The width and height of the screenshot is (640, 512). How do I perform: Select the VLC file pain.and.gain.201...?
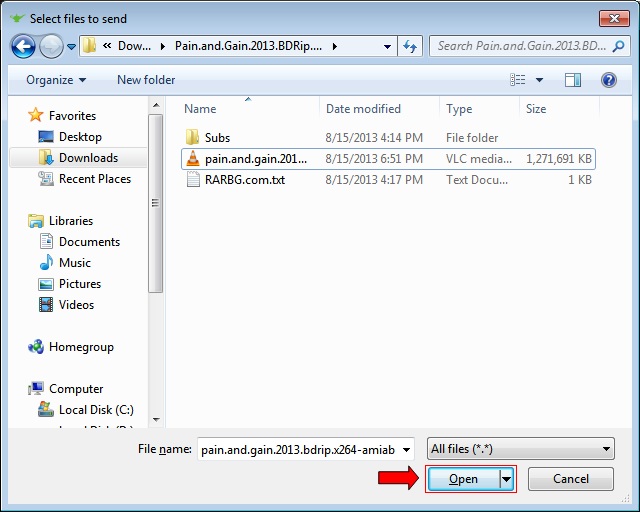(x=256, y=159)
